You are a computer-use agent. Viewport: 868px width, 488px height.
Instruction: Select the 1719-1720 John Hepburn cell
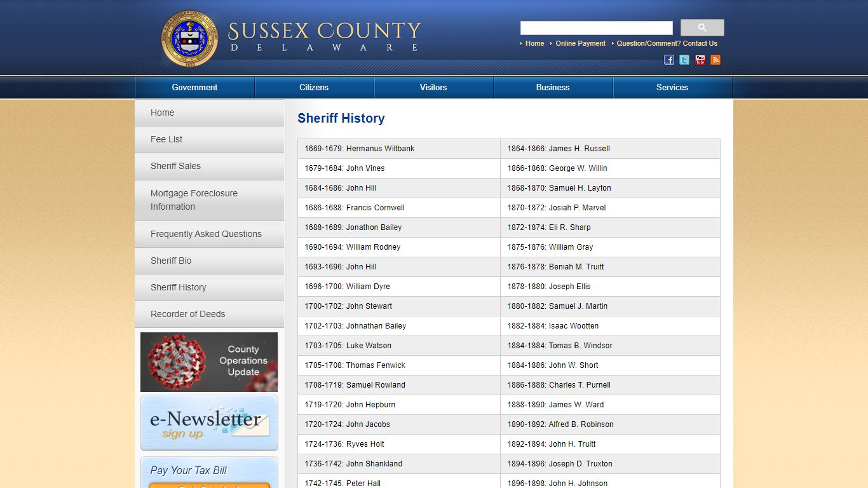click(399, 405)
